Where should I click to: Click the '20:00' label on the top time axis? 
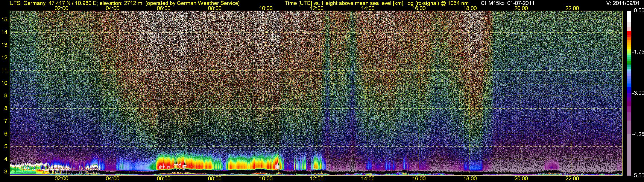pyautogui.click(x=521, y=8)
